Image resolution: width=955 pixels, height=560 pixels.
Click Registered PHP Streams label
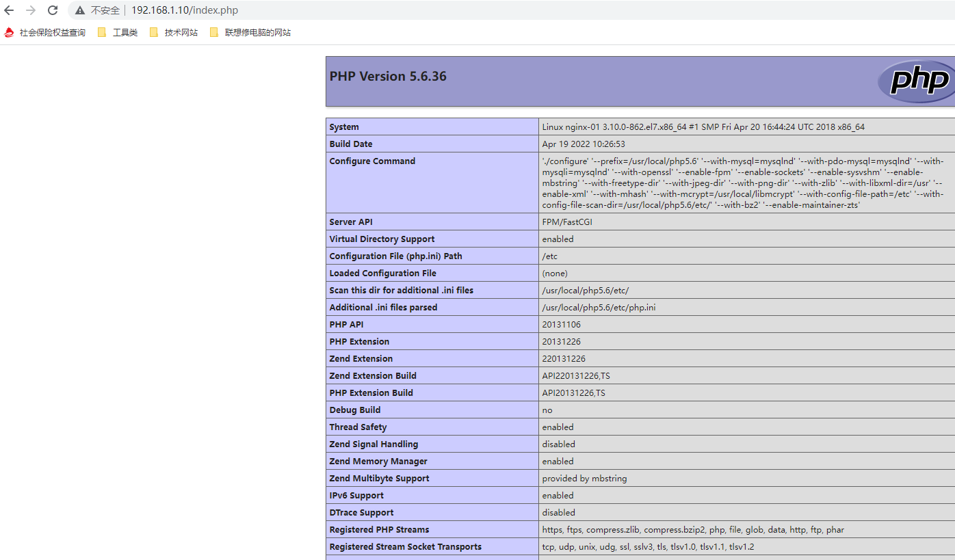379,530
